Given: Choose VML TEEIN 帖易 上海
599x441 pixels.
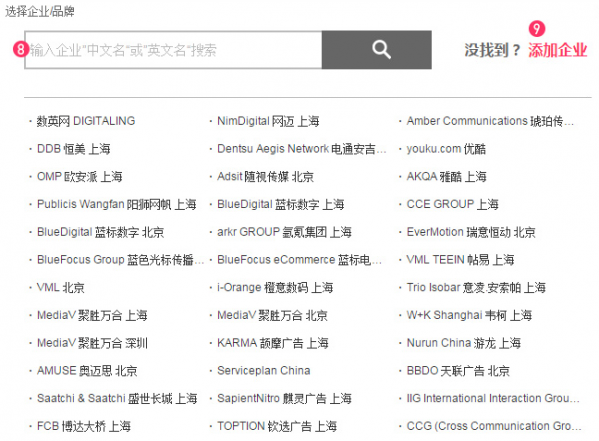Looking at the screenshot, I should (x=460, y=260).
